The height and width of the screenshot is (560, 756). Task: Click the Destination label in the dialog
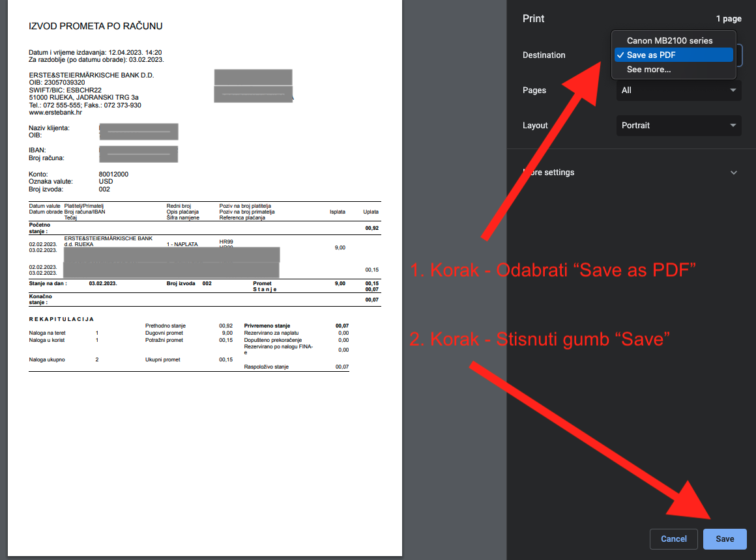[544, 55]
